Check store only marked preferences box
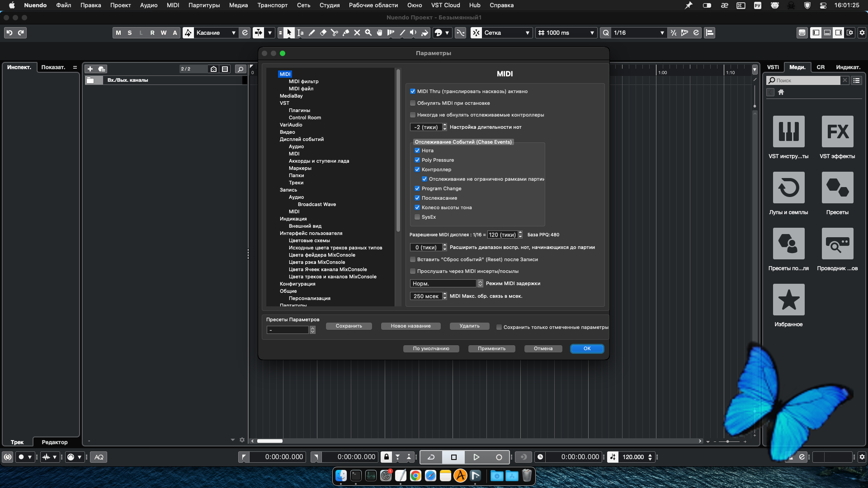Viewport: 868px width, 488px height. 499,327
